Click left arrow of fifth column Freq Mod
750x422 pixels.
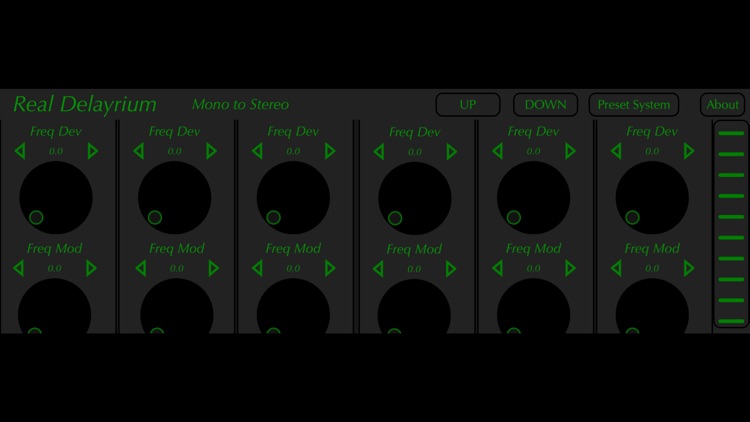click(x=497, y=268)
